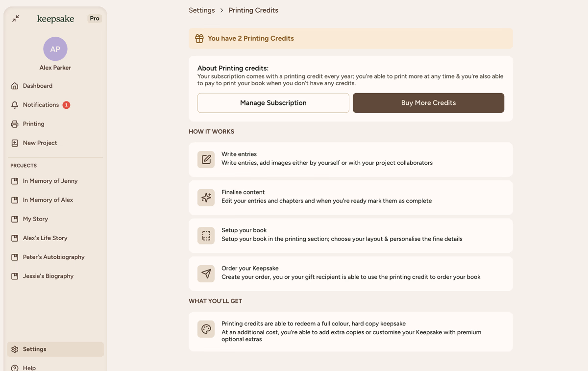Click Buy More Credits button
The height and width of the screenshot is (371, 588).
click(x=428, y=103)
